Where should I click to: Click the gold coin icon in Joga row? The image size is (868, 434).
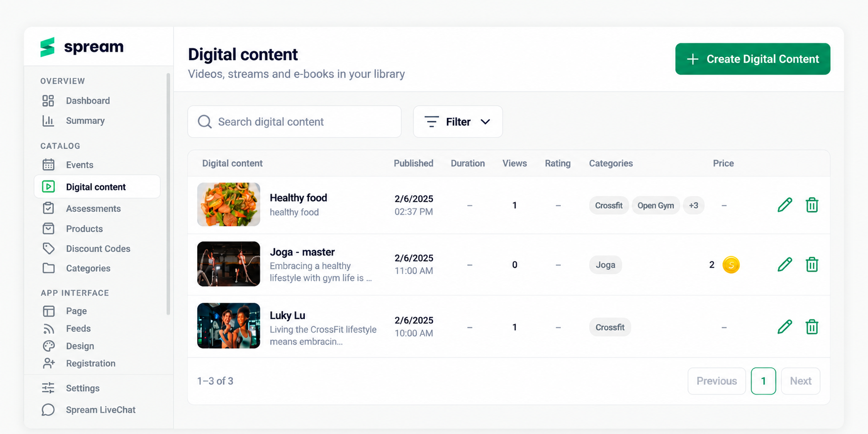731,265
